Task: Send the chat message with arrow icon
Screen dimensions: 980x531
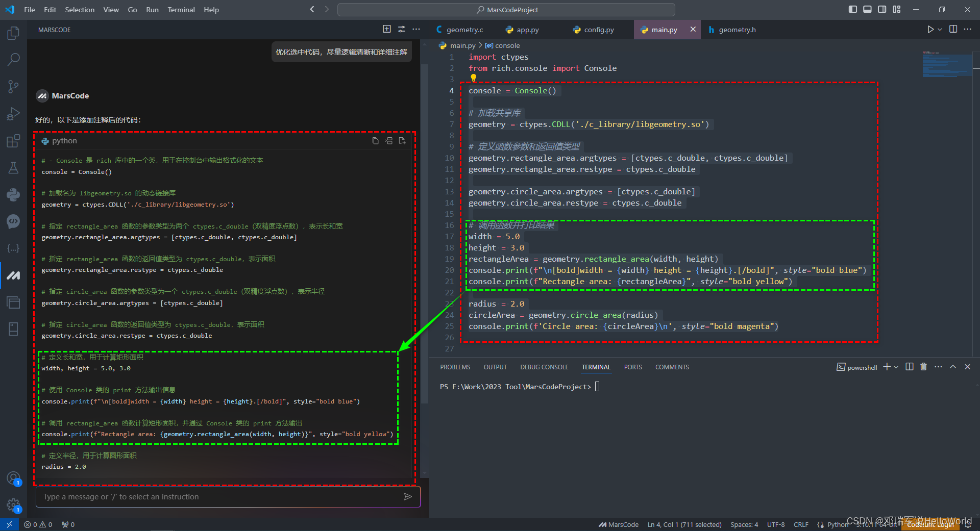Action: click(408, 497)
